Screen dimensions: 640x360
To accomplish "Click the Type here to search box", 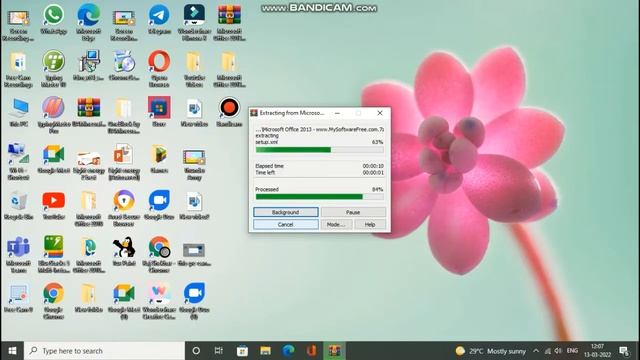I will point(104,351).
